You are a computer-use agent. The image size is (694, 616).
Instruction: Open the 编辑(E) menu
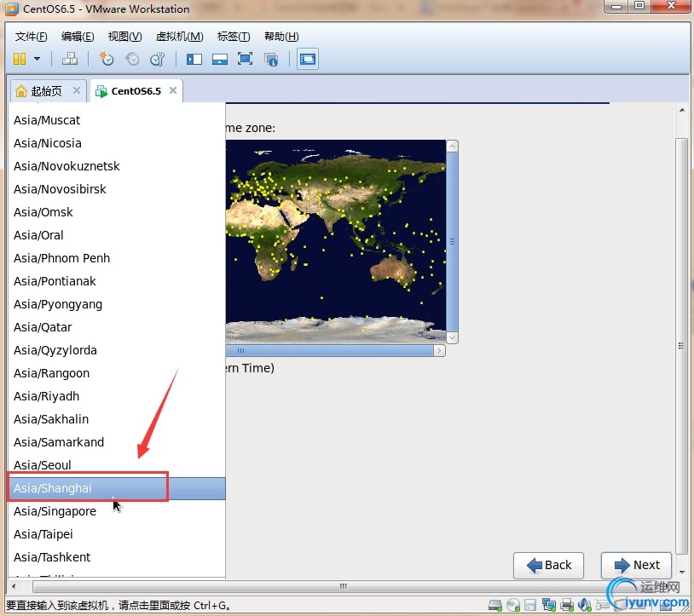tap(78, 37)
